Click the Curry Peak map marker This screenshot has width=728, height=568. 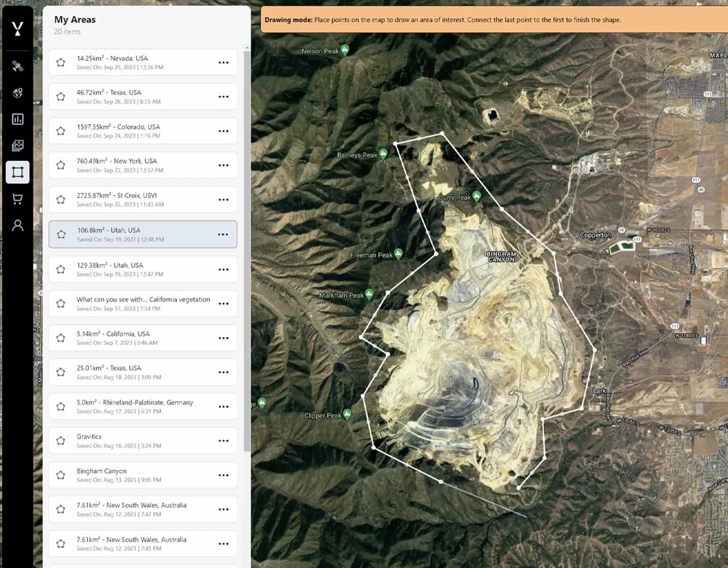click(x=477, y=196)
